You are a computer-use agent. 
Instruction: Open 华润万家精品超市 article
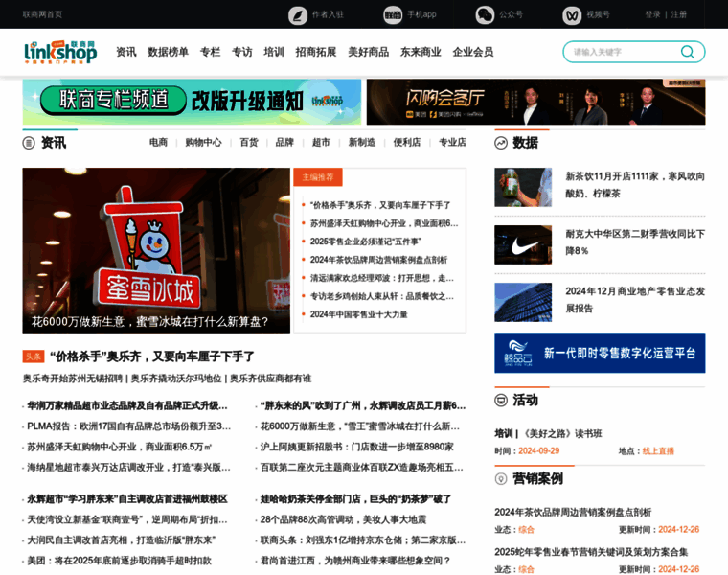pyautogui.click(x=127, y=405)
